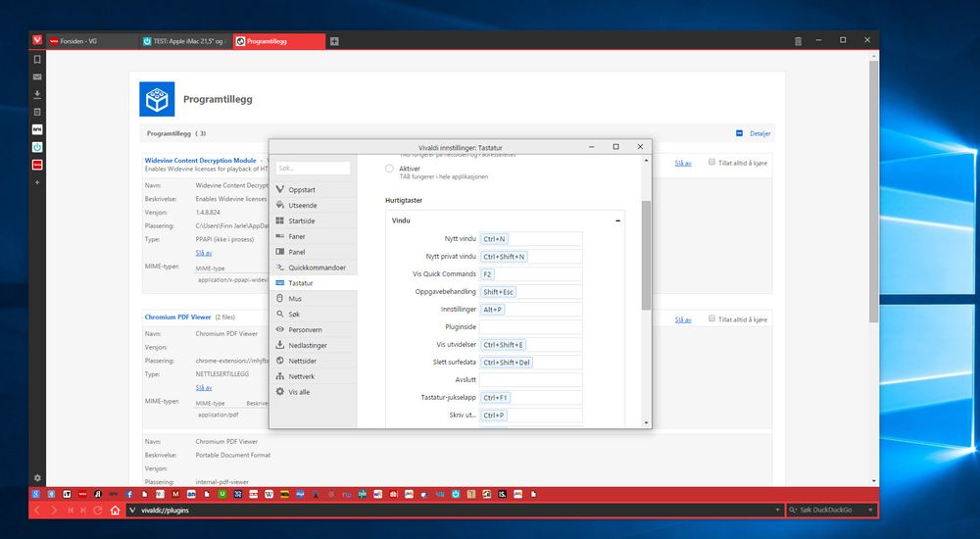Click the first Google bookmark icon
The image size is (980, 539).
tap(37, 494)
